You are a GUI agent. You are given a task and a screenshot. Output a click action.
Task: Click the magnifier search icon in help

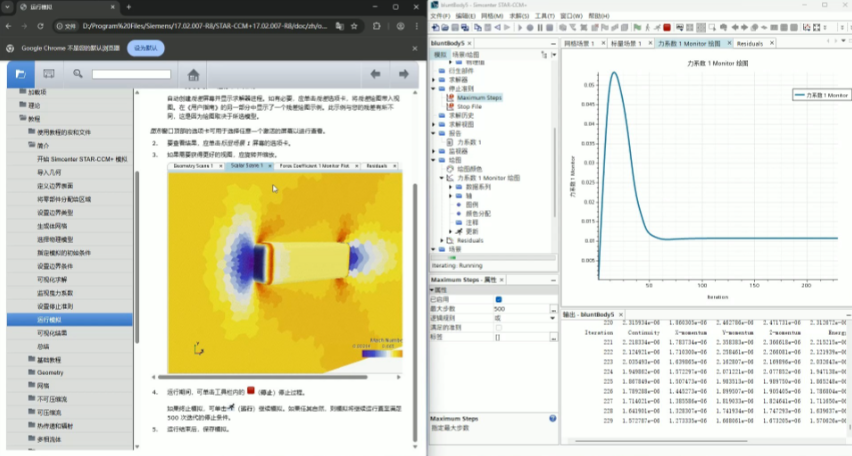[x=77, y=73]
